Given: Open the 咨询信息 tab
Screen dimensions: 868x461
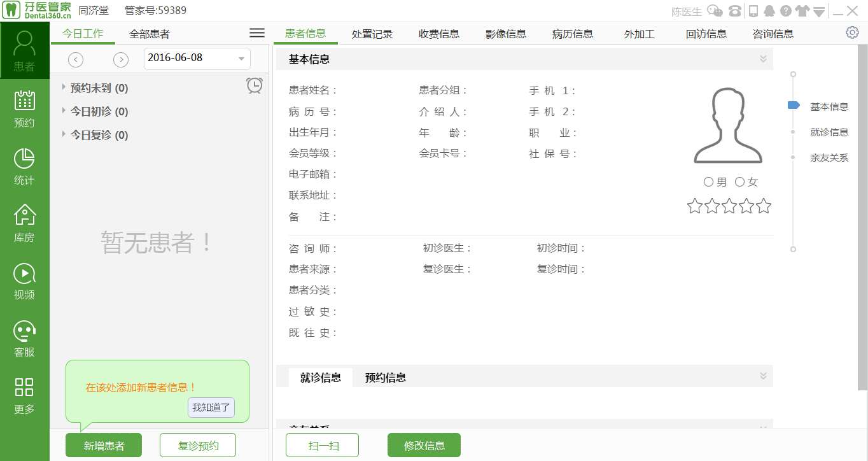Looking at the screenshot, I should pyautogui.click(x=773, y=34).
